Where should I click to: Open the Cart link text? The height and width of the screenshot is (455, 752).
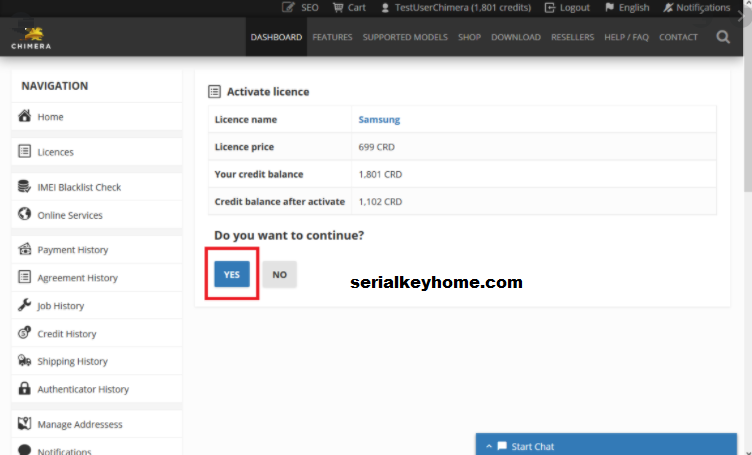pyautogui.click(x=356, y=8)
